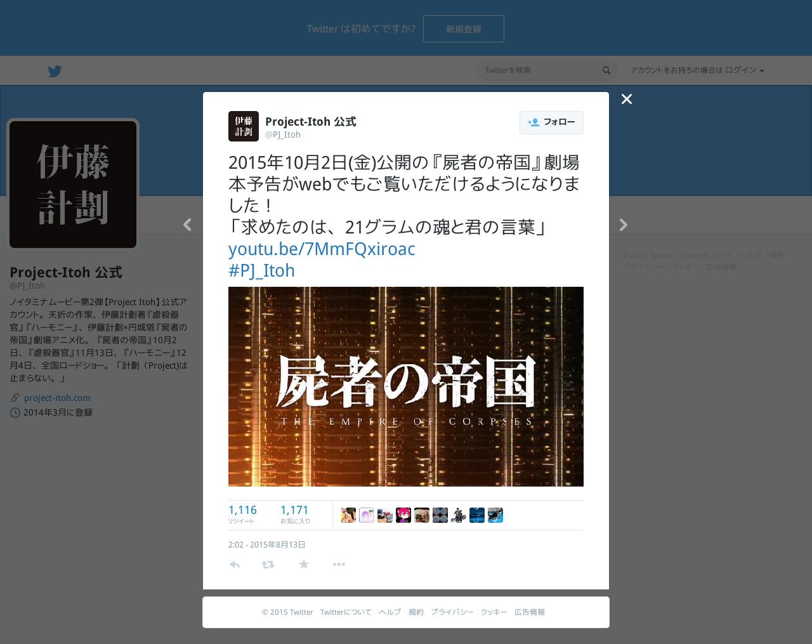The width and height of the screenshot is (812, 644).
Task: Click the Project-Itoh 公式 name in the tweet
Action: click(x=311, y=121)
